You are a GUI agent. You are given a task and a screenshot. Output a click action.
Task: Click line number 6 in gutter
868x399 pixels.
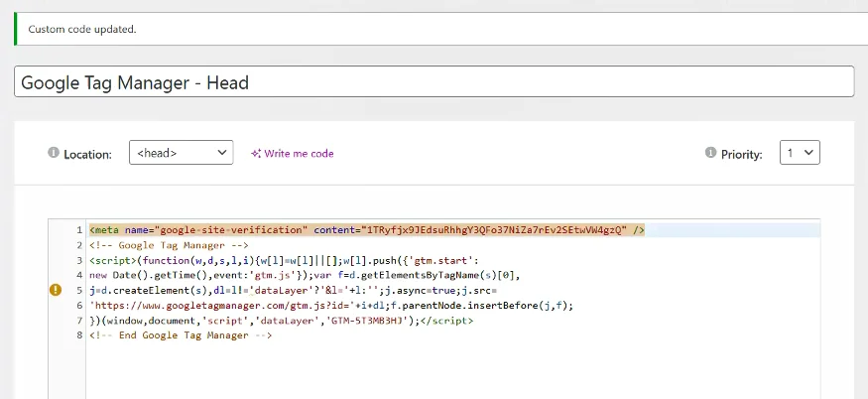[79, 305]
